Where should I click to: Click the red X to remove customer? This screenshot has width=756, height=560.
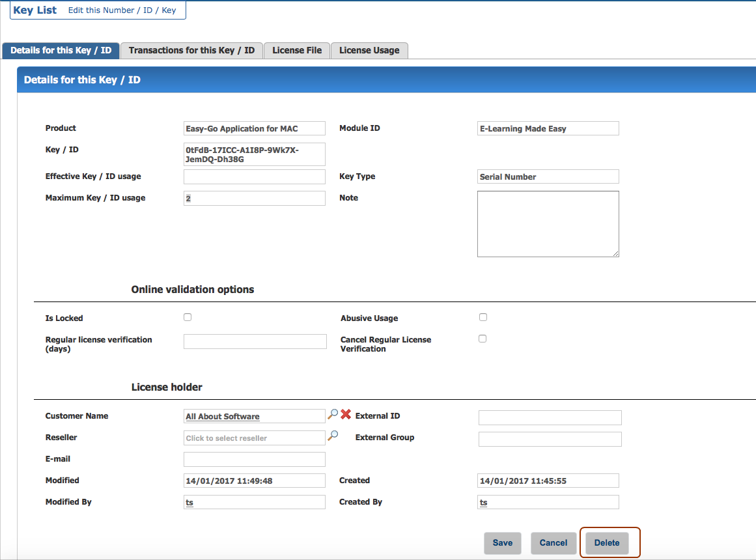[x=346, y=414]
